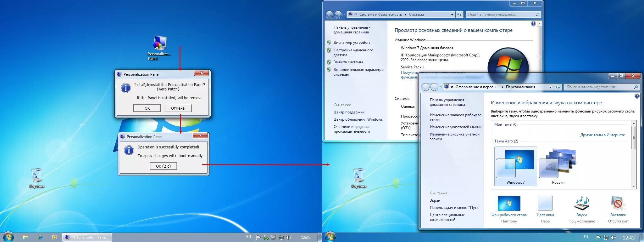Open Защита системы link
The image size is (644, 242).
[348, 62]
